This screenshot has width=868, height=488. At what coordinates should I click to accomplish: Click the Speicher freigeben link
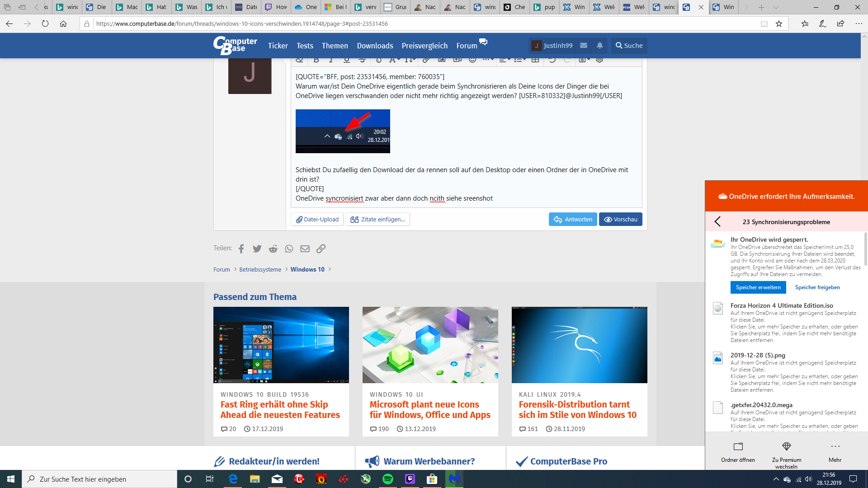pyautogui.click(x=817, y=287)
